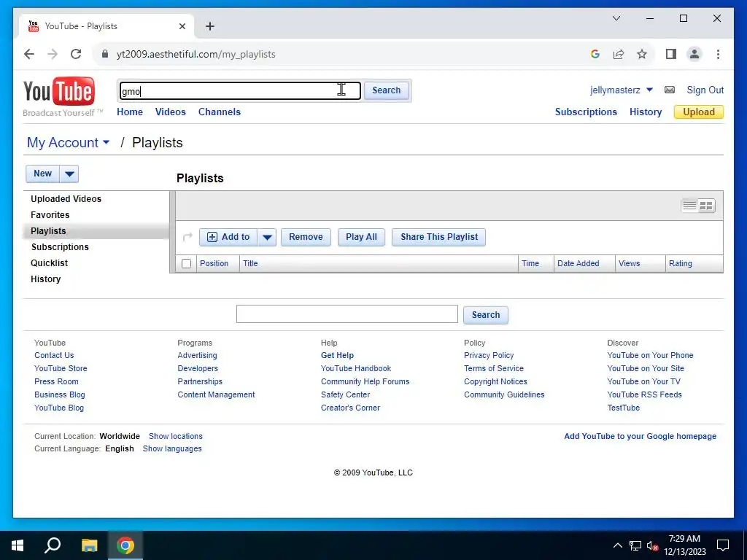747x560 pixels.
Task: Open Add to dropdown arrow
Action: click(x=267, y=237)
